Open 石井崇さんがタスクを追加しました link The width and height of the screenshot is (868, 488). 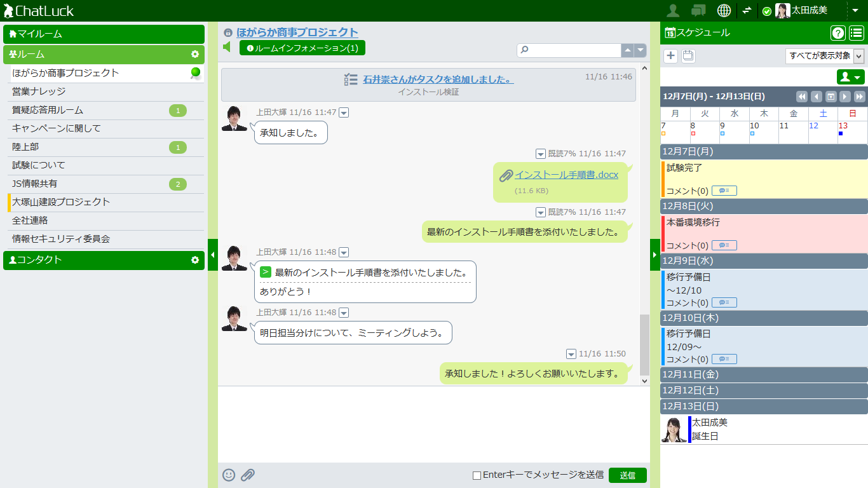(438, 79)
